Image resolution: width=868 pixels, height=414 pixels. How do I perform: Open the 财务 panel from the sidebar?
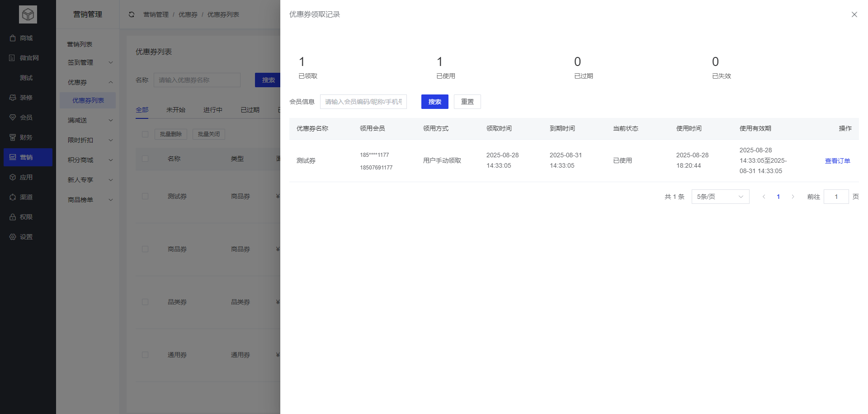pyautogui.click(x=27, y=137)
